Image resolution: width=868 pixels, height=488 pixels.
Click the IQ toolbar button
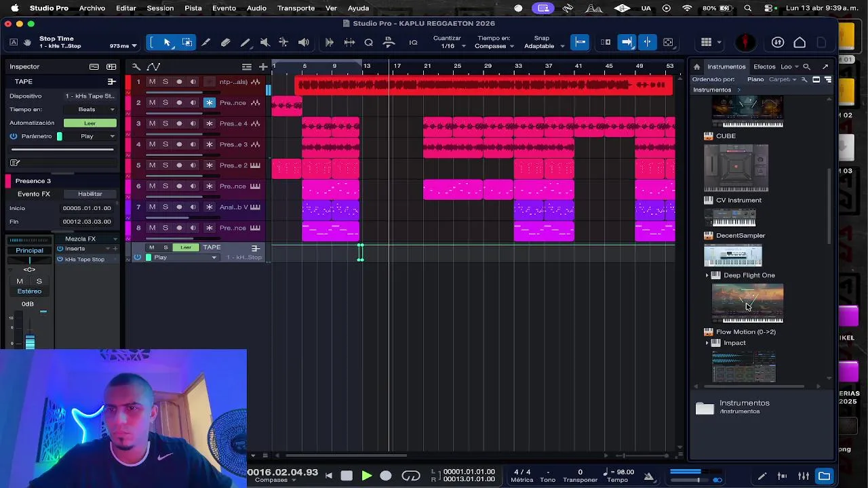click(413, 43)
